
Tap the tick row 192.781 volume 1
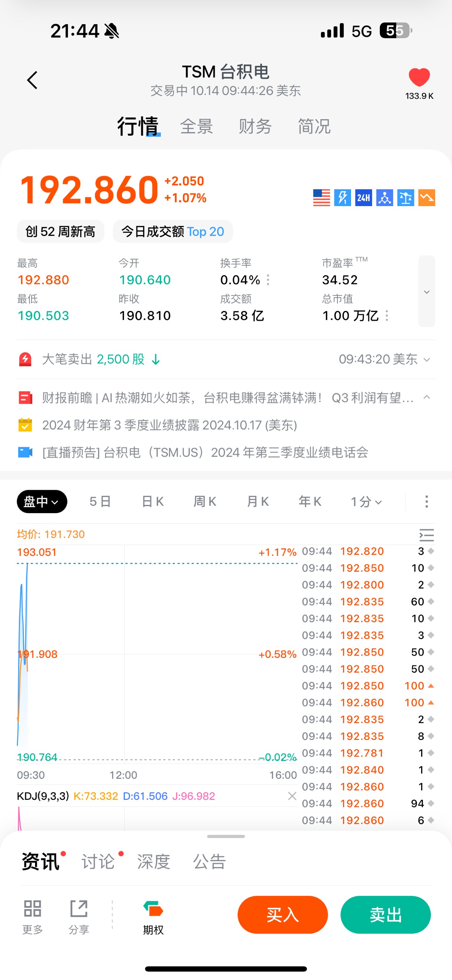[368, 753]
